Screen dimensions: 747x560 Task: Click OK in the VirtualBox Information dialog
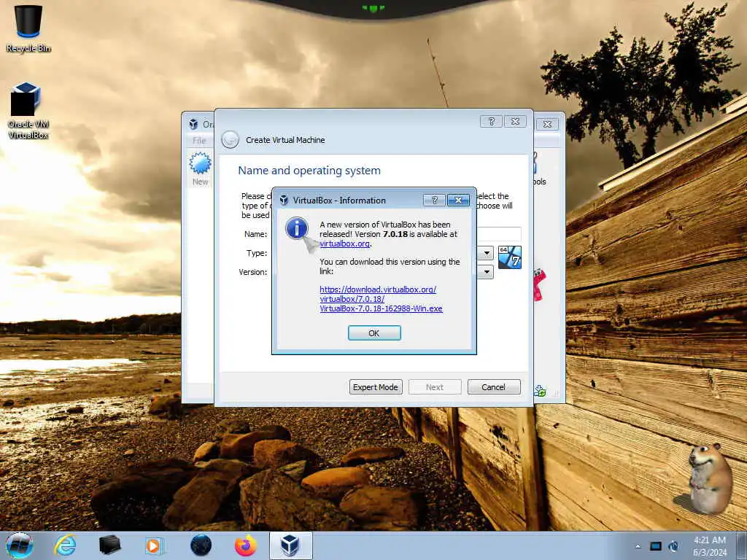[x=374, y=332]
